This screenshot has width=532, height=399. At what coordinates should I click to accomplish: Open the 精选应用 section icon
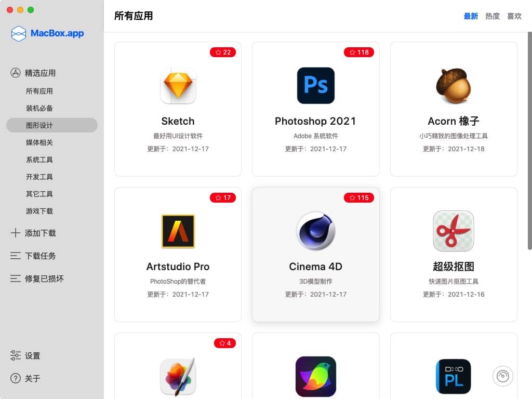point(16,73)
